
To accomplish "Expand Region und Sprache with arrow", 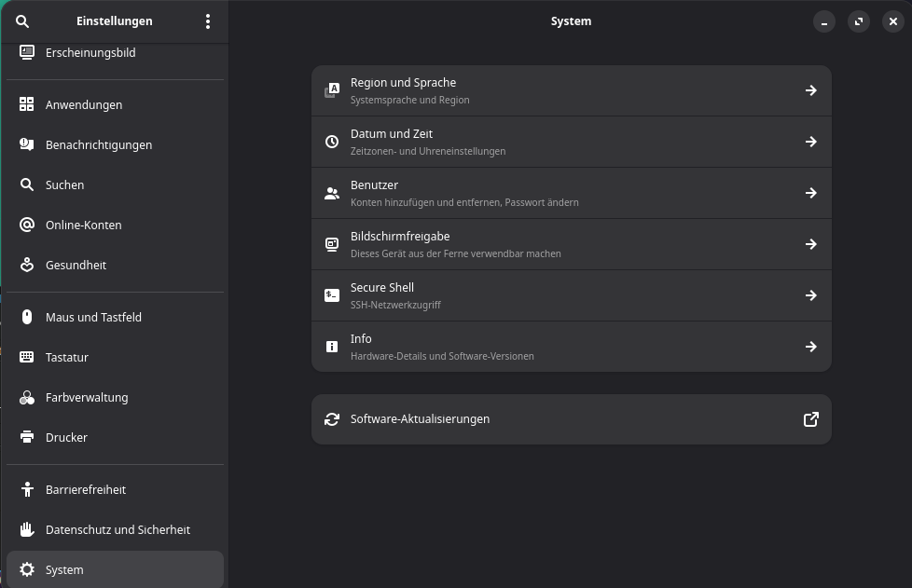I will click(810, 90).
